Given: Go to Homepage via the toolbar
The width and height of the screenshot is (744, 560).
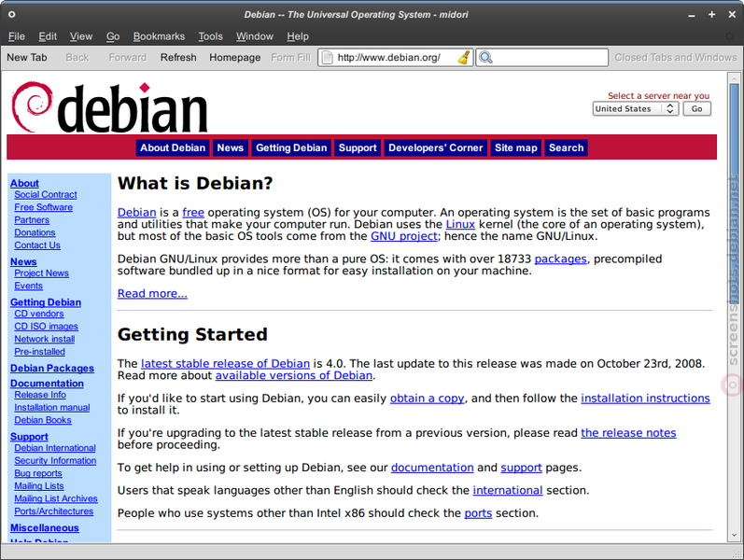Looking at the screenshot, I should [x=235, y=58].
